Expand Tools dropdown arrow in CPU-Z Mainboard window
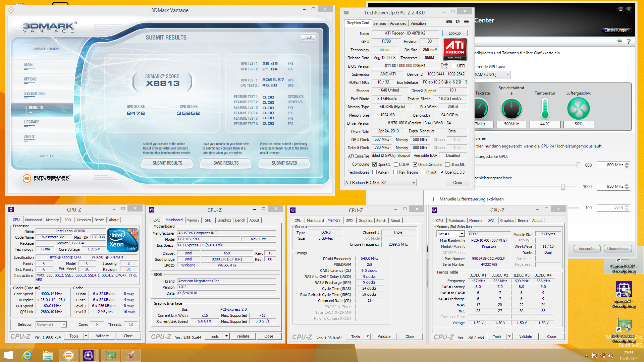Image resolution: width=644 pixels, height=362 pixels. point(226,336)
